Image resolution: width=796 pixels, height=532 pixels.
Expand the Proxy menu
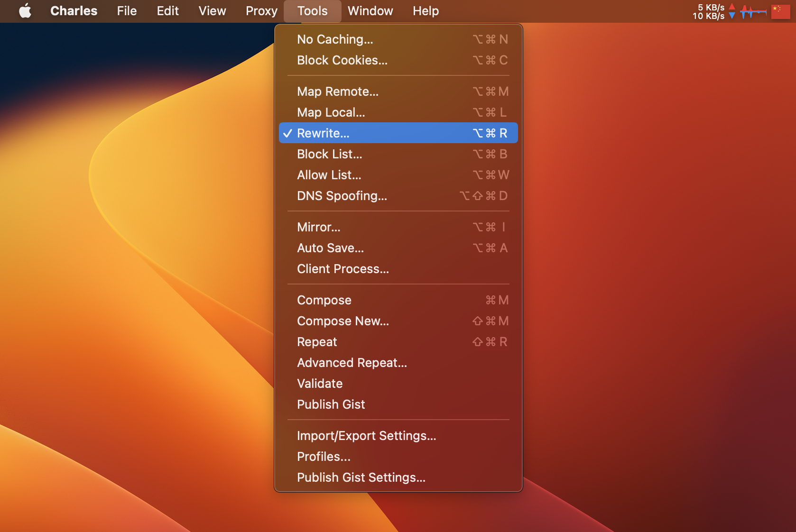point(261,11)
